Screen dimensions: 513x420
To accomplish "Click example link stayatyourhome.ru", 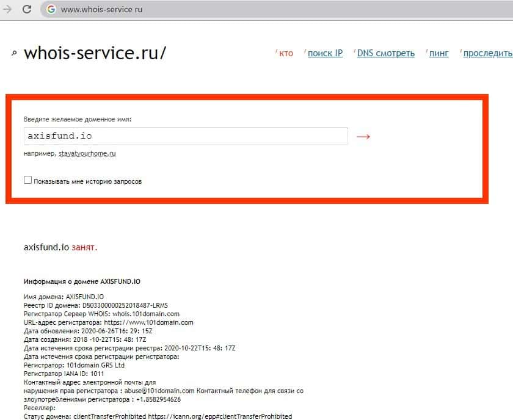I will click(87, 153).
